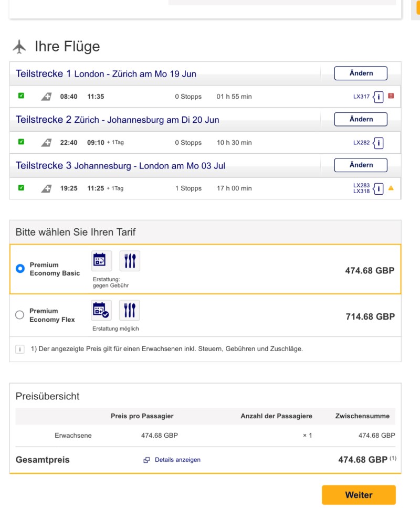The image size is (420, 508).
Task: Click meal cutlery icon in Premium Economy Flex
Action: tap(129, 310)
